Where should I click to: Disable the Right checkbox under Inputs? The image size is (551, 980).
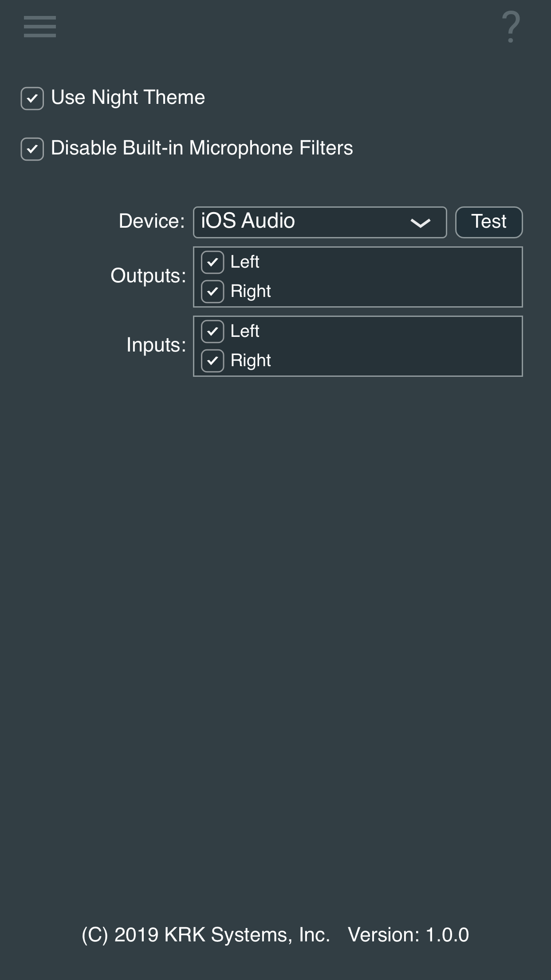coord(213,361)
